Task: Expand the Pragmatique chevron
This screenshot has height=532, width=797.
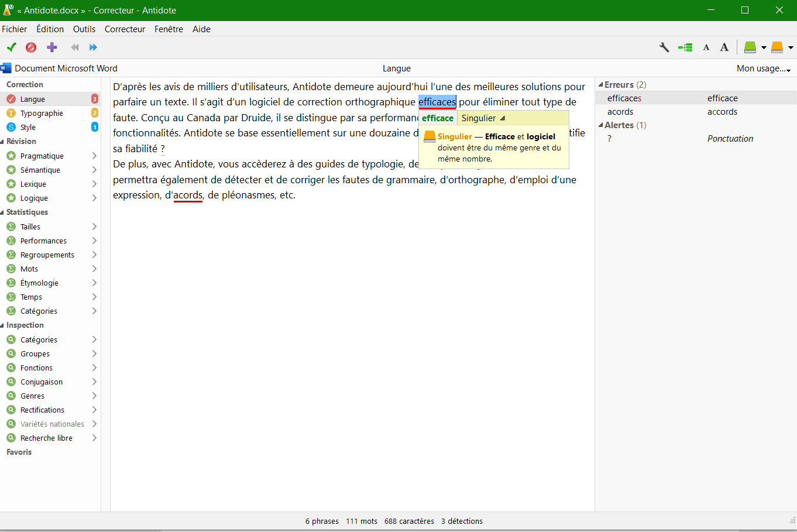Action: 94,156
